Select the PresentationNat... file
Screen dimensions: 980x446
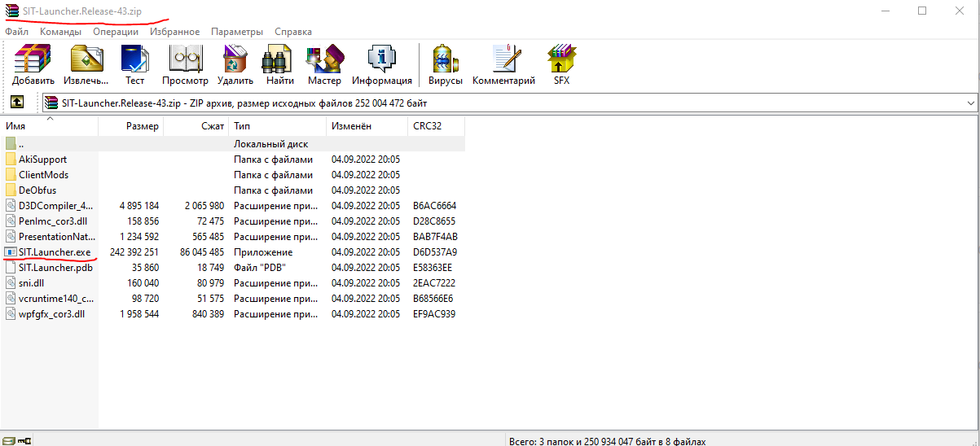point(57,237)
